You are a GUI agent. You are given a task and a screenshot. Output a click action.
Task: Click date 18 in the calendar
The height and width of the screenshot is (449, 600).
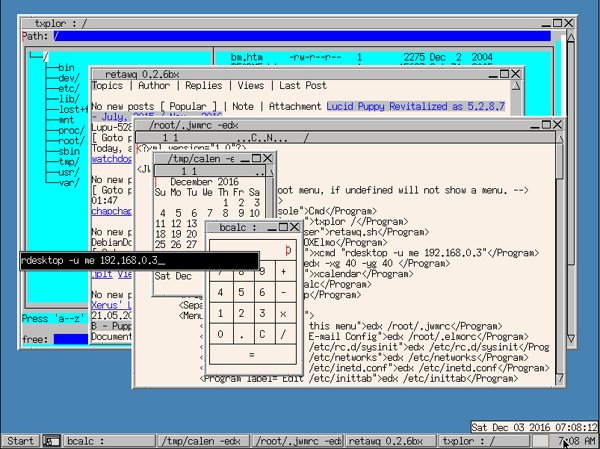(x=161, y=234)
